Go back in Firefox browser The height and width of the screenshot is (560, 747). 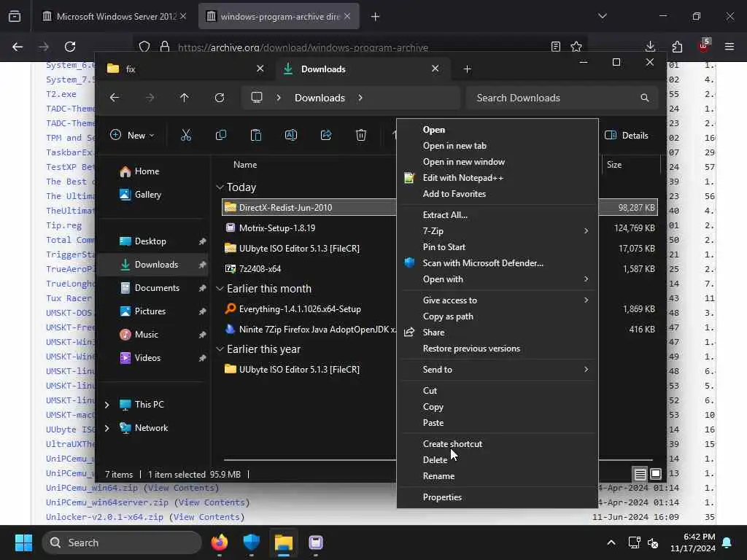click(x=18, y=47)
